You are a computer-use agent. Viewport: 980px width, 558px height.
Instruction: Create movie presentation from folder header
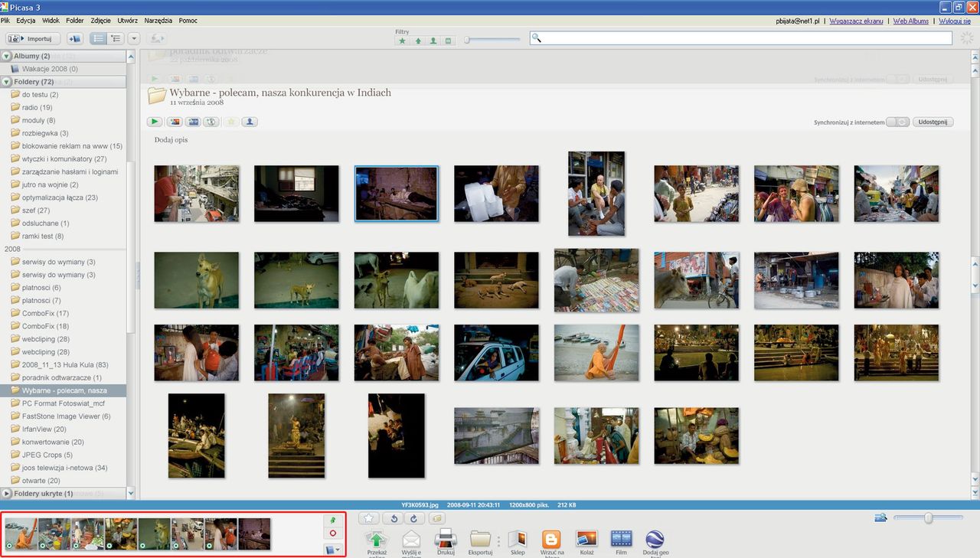(x=193, y=122)
